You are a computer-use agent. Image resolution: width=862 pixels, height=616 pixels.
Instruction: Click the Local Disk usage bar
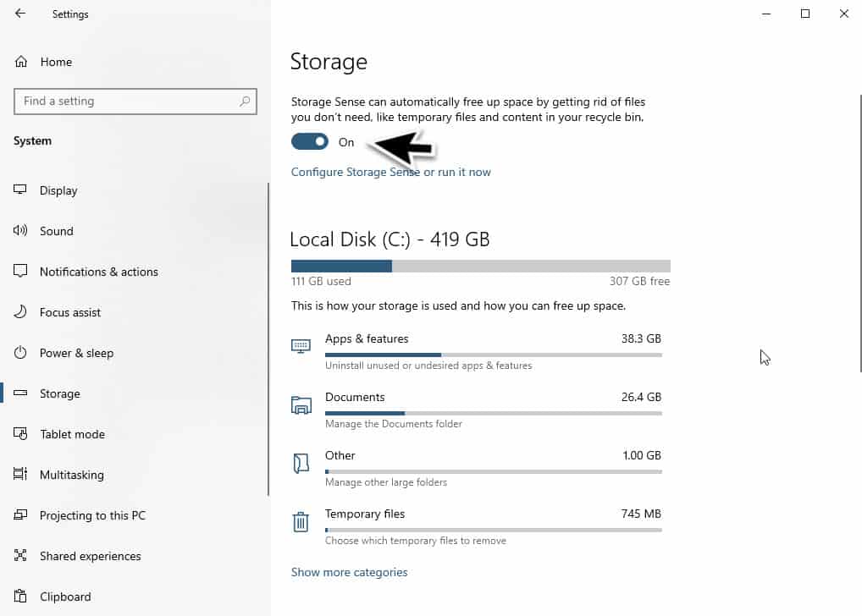tap(480, 265)
